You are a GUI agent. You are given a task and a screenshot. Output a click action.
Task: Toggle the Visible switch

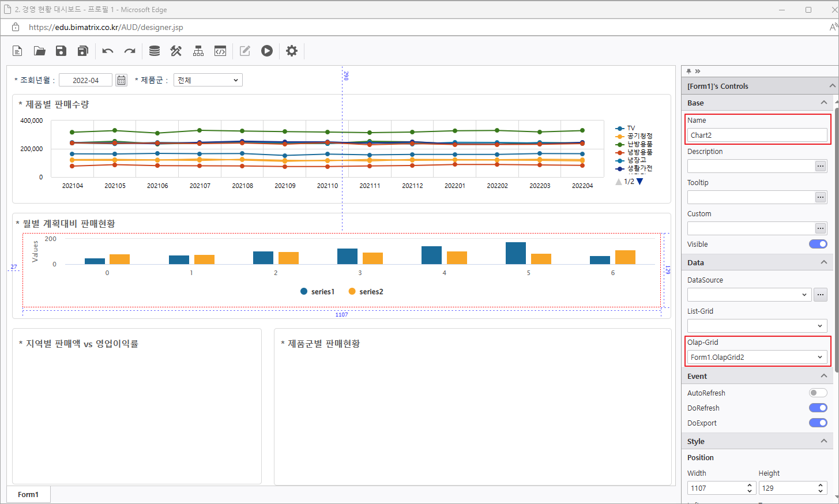(x=818, y=244)
